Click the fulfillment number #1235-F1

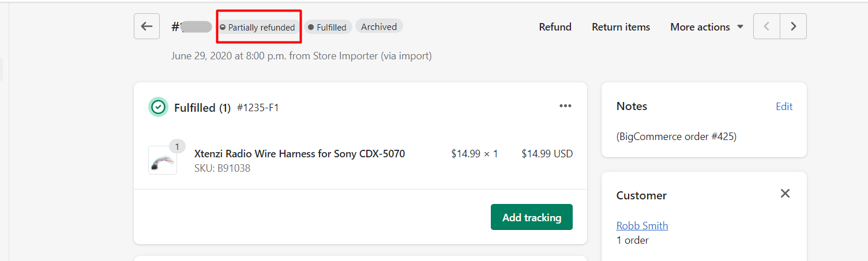click(258, 108)
